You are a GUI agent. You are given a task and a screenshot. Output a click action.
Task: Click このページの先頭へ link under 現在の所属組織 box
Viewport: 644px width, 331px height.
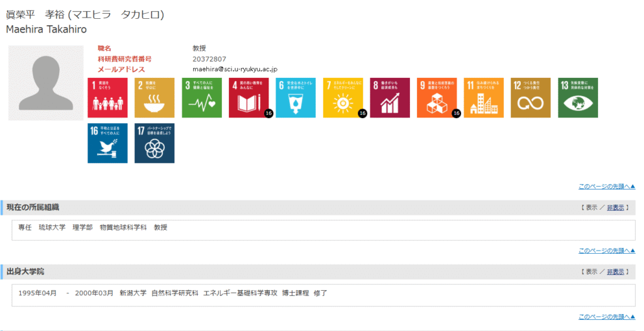(x=607, y=251)
